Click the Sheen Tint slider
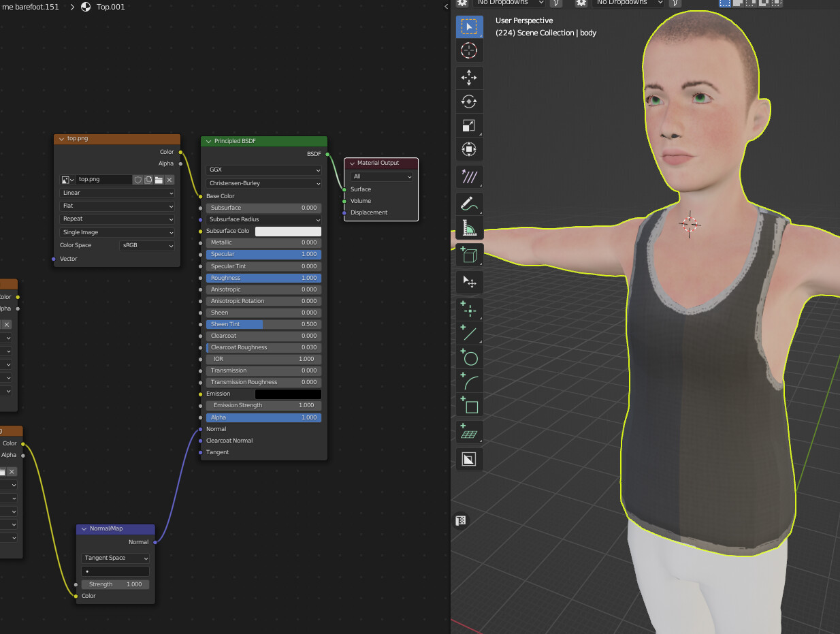 pyautogui.click(x=264, y=324)
